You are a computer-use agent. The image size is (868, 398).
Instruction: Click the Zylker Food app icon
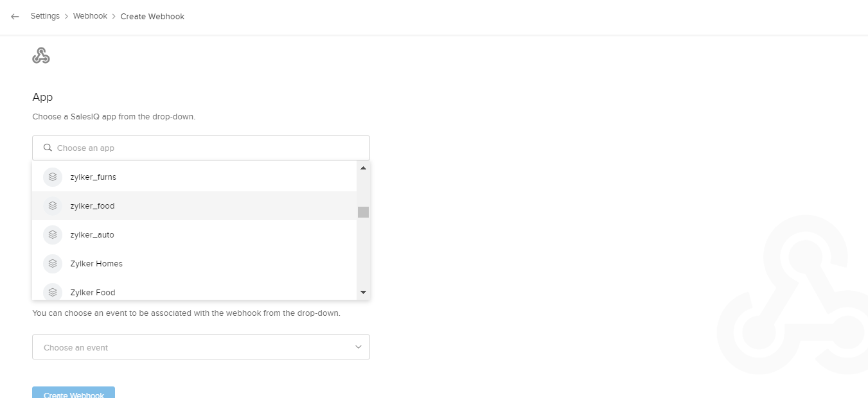(53, 292)
